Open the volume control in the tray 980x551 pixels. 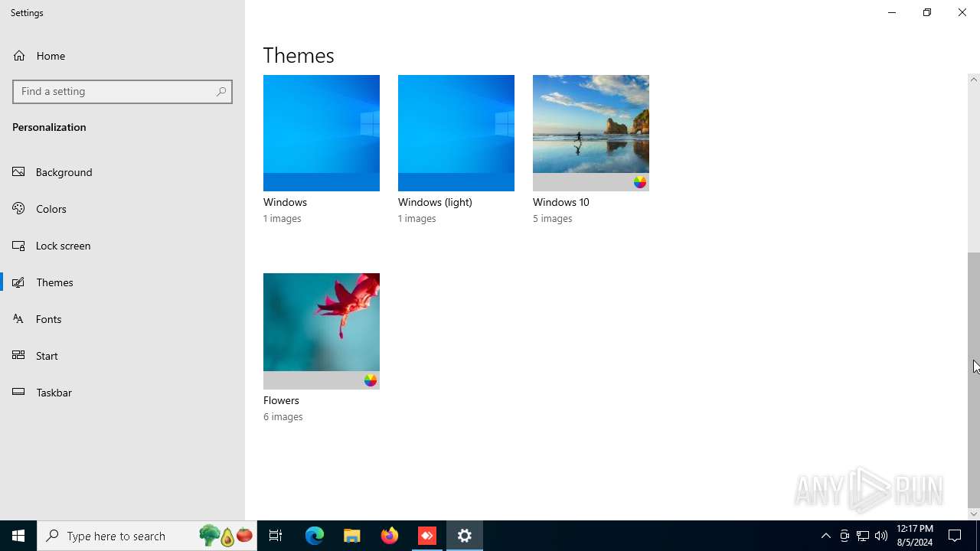[881, 536]
